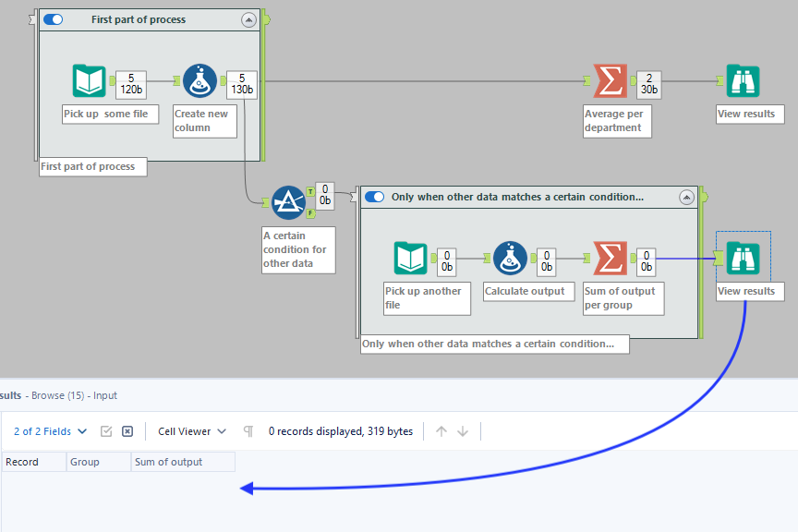Click the 'Sum of output' column header
This screenshot has width=798, height=532.
point(182,462)
